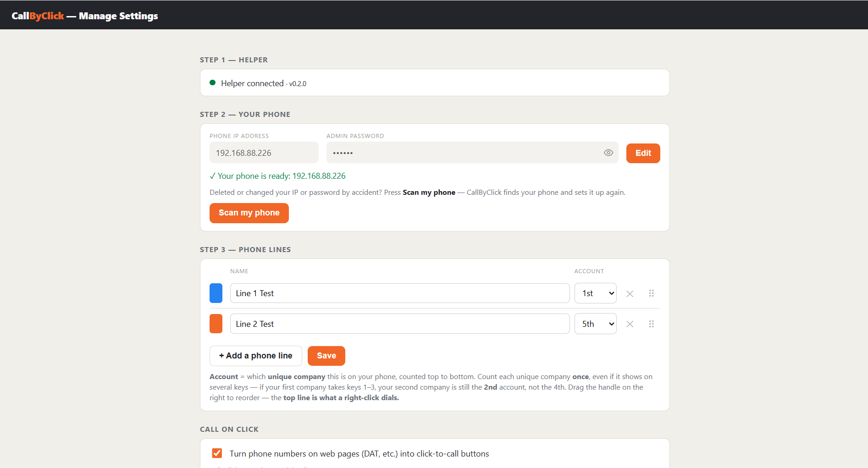This screenshot has width=868, height=468.
Task: Click the CallByClick logo in header
Action: tap(38, 16)
